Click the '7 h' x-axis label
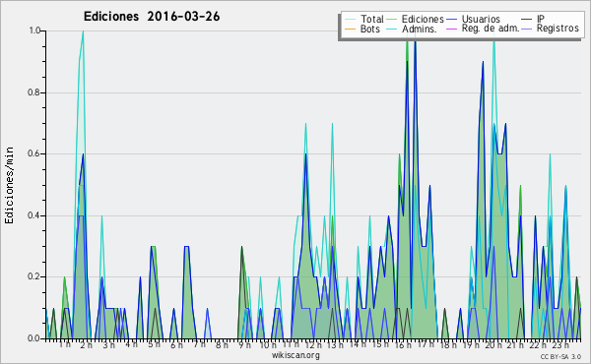The image size is (591, 364). point(199,344)
